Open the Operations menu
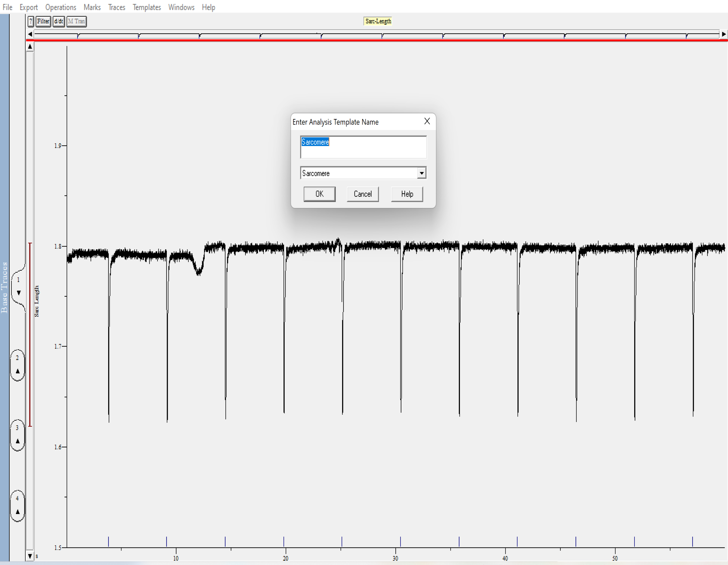This screenshot has width=728, height=565. (61, 7)
